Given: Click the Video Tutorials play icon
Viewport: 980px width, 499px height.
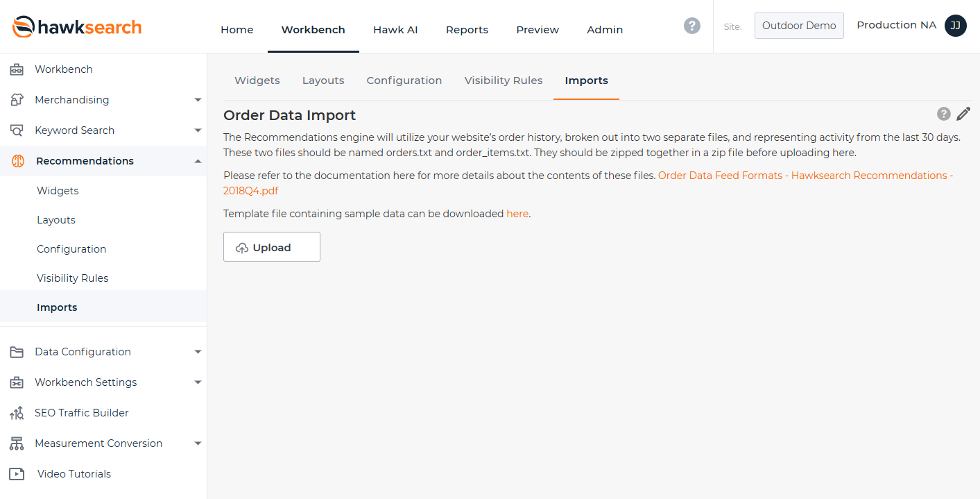Looking at the screenshot, I should [17, 474].
